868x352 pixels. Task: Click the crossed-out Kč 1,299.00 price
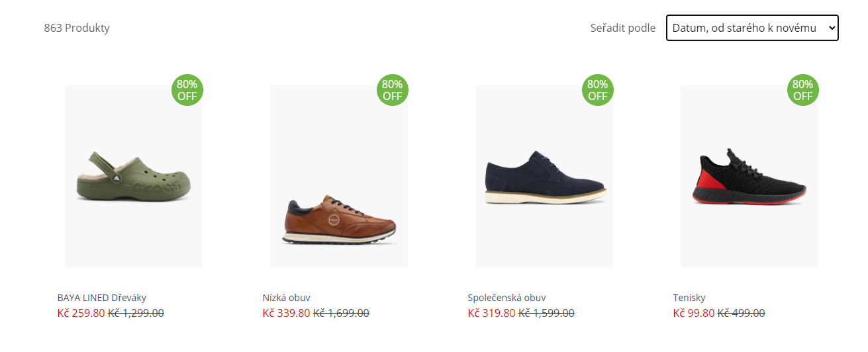(x=136, y=313)
